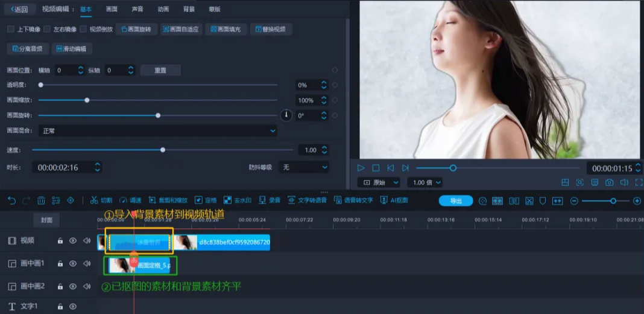Select the 切割 (cut) scissors tool

[x=101, y=200]
